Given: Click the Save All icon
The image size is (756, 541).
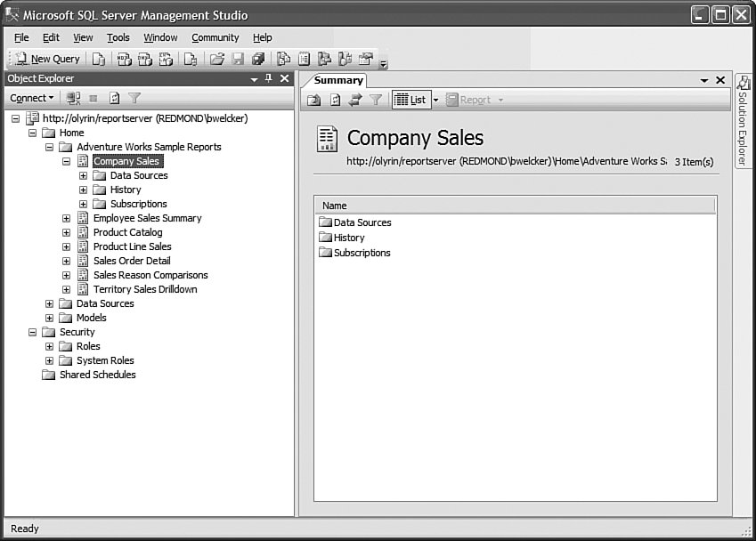Looking at the screenshot, I should click(x=258, y=59).
